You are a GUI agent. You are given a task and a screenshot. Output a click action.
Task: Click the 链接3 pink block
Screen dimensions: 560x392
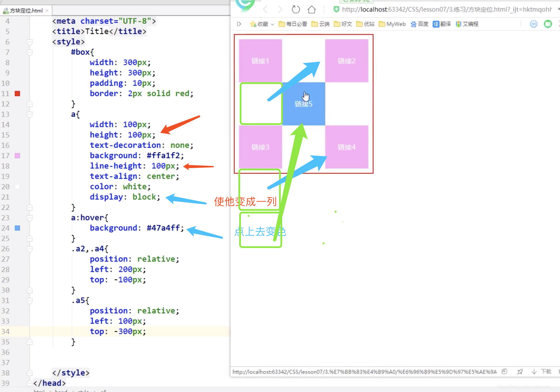260,147
